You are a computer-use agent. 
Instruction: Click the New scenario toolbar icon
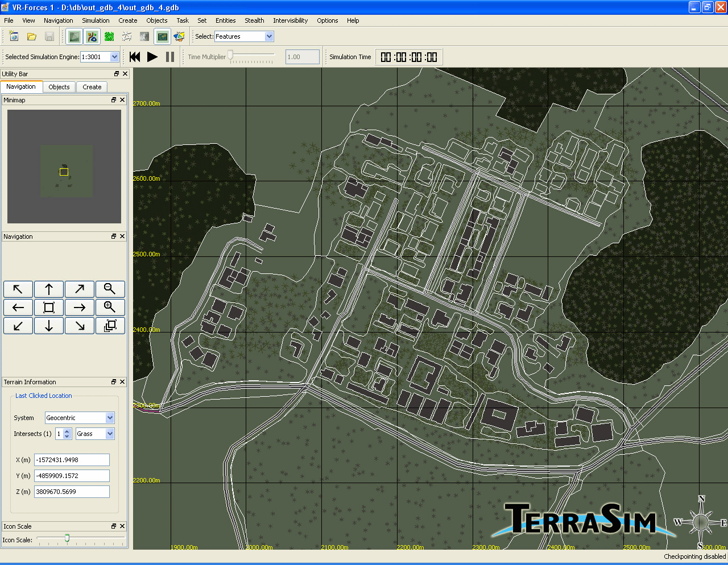pos(14,36)
